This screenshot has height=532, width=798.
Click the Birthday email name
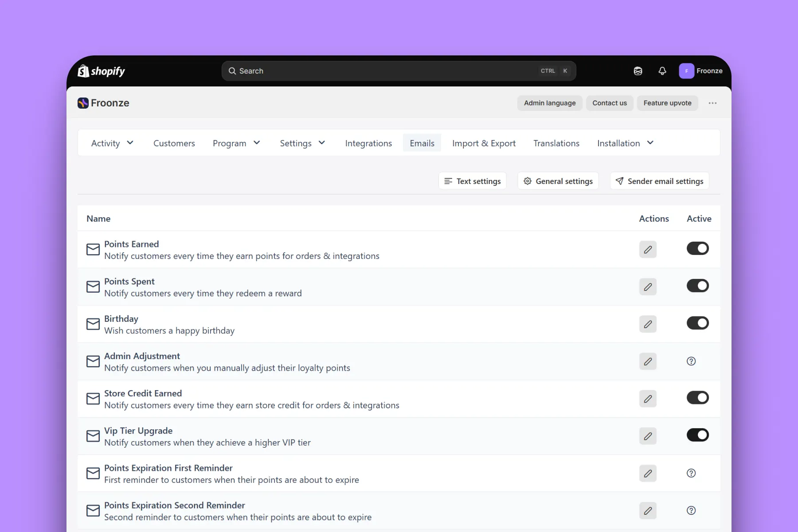tap(121, 319)
